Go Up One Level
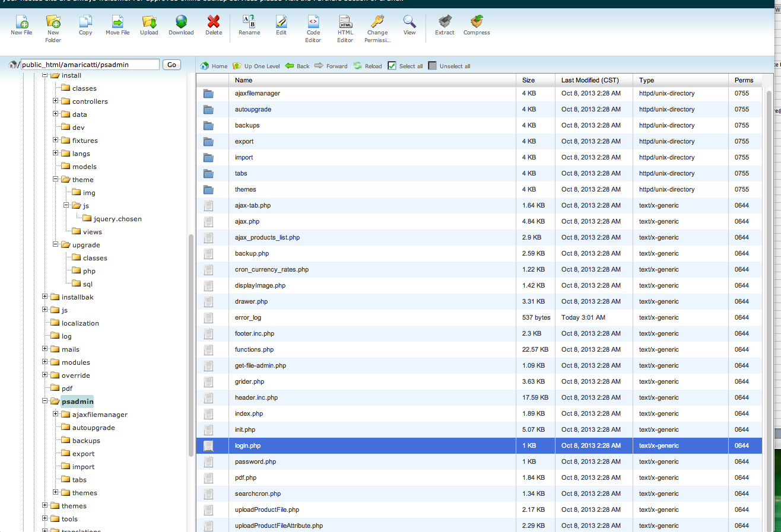The image size is (781, 532). pos(256,66)
